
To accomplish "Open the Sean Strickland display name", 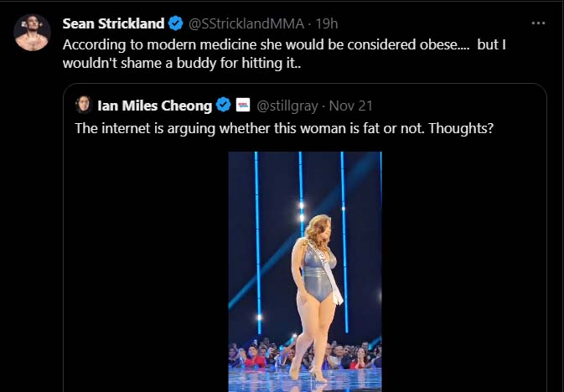I will tap(113, 23).
